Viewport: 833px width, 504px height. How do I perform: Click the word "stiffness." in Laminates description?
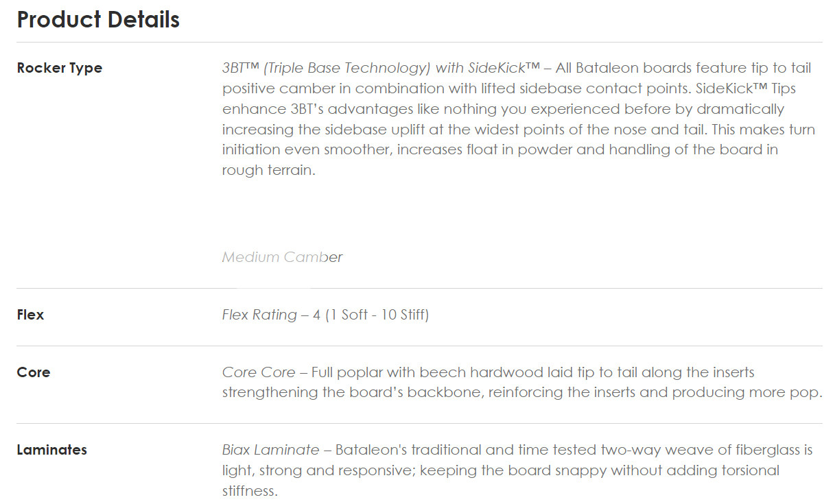[250, 491]
